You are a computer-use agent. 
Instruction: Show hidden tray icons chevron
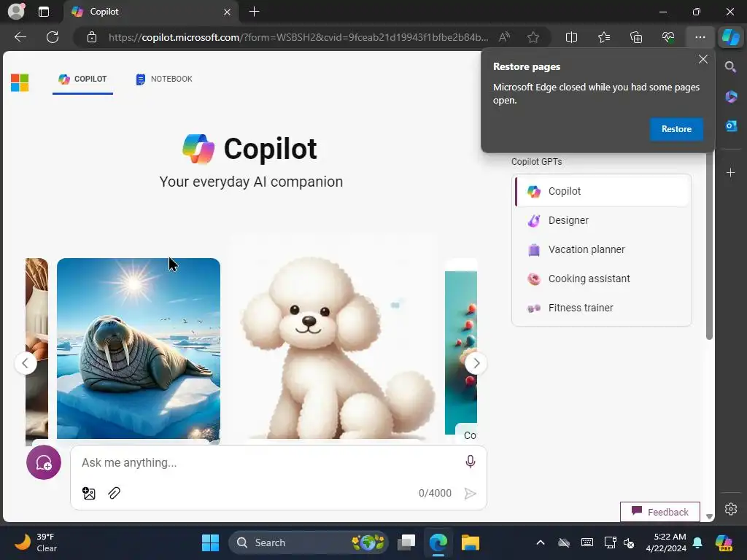pyautogui.click(x=541, y=542)
